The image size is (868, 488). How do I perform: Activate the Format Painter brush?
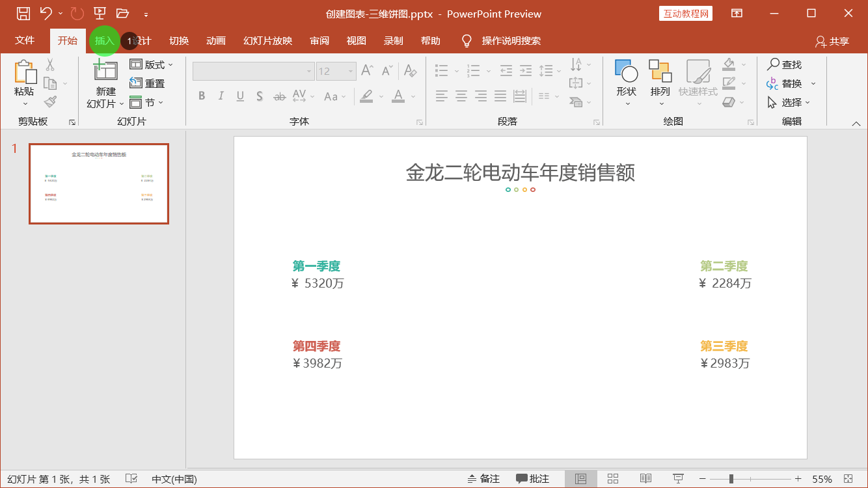pos(50,102)
